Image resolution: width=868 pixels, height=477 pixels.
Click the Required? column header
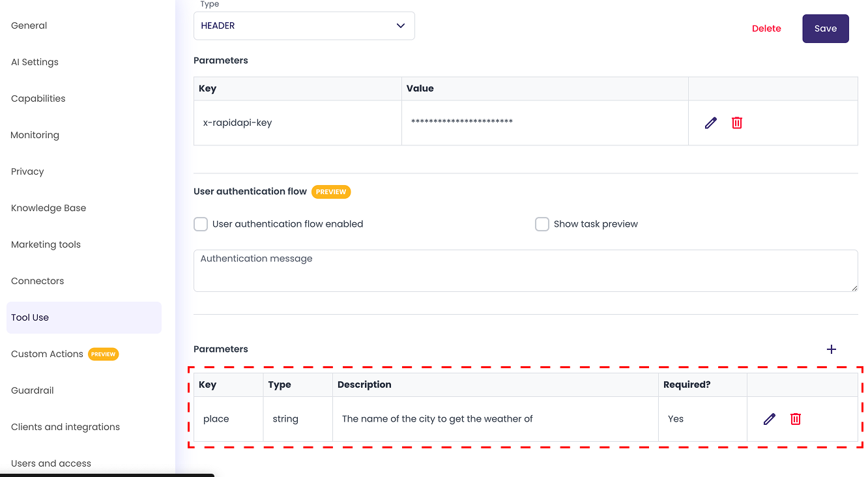pyautogui.click(x=703, y=384)
